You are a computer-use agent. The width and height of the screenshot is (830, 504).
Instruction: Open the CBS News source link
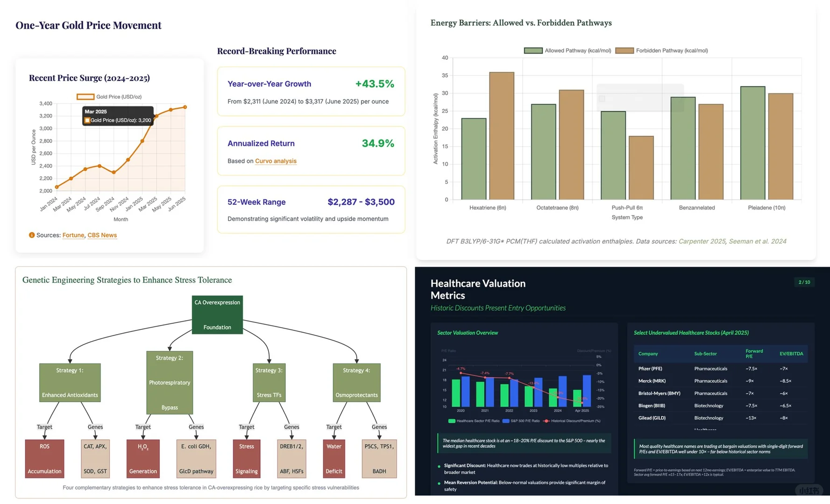(x=102, y=235)
